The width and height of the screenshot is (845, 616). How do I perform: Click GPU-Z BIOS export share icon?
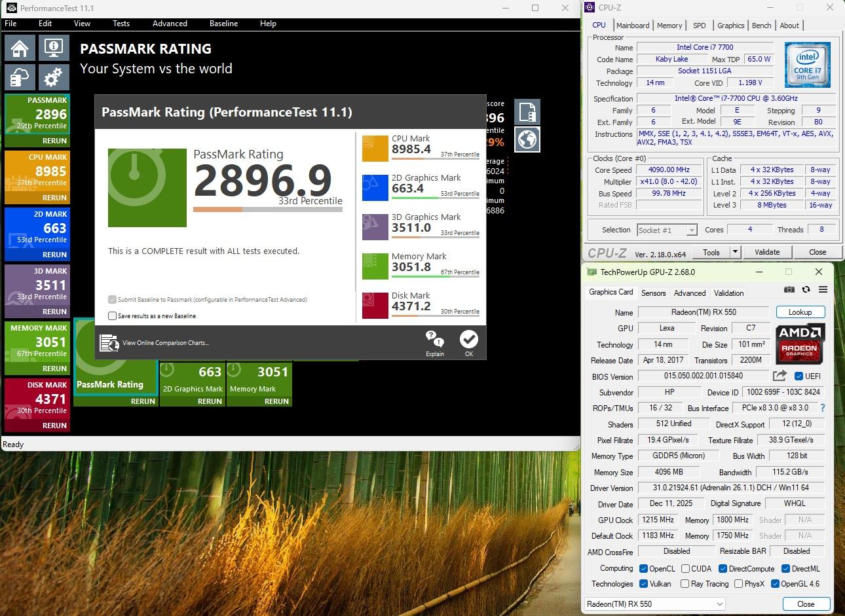[x=779, y=376]
